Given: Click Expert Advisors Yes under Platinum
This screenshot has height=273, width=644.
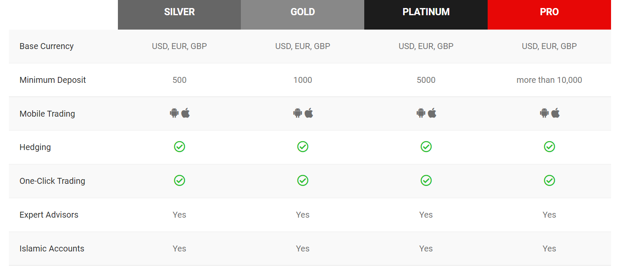Looking at the screenshot, I should (x=426, y=215).
